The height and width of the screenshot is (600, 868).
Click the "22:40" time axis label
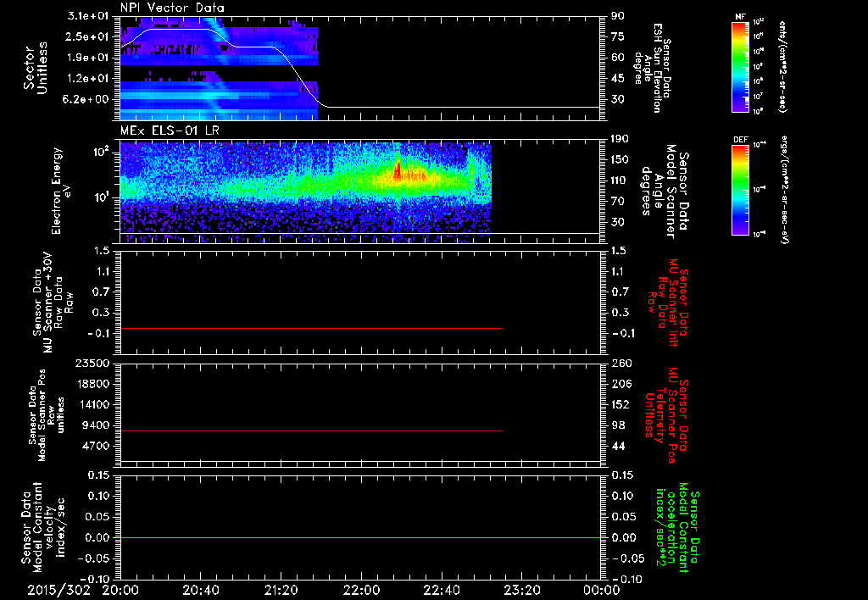click(x=441, y=590)
